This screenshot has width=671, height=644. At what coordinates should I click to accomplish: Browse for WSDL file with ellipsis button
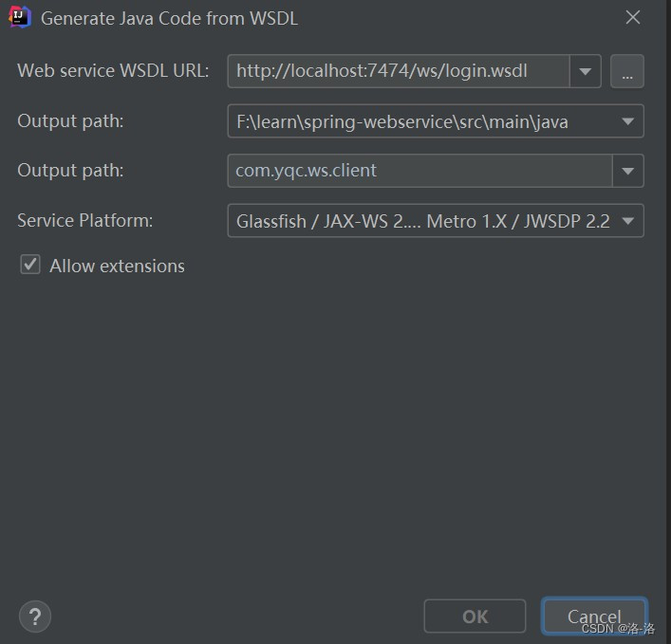(627, 71)
